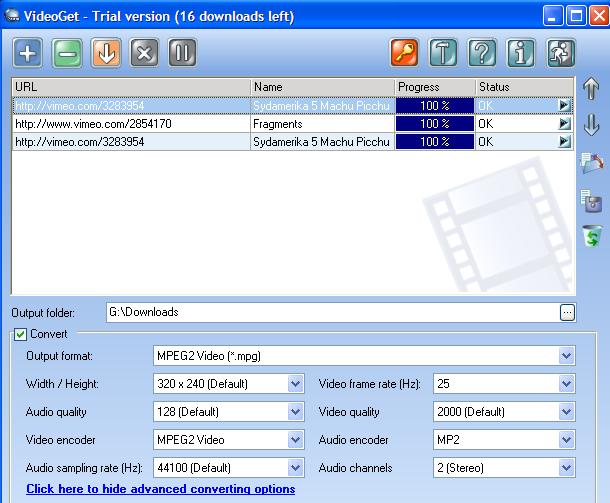
Task: Click the VideoGet title bar app icon
Action: [x=12, y=16]
